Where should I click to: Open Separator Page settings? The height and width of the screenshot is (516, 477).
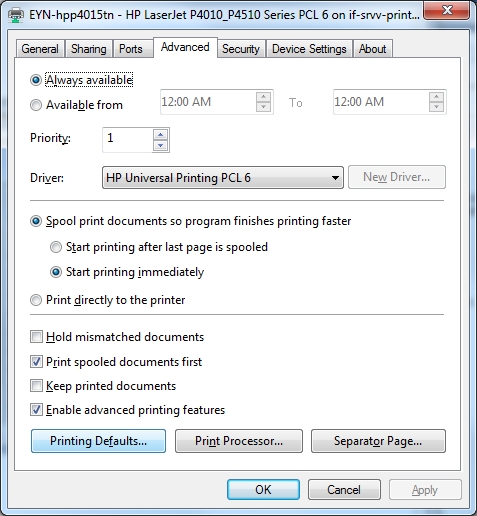pos(378,441)
